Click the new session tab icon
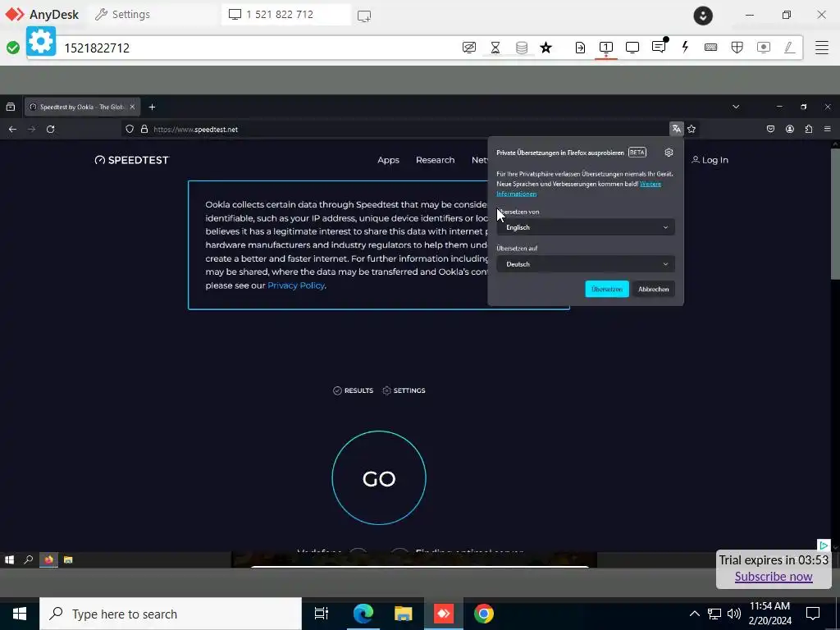 tap(364, 16)
